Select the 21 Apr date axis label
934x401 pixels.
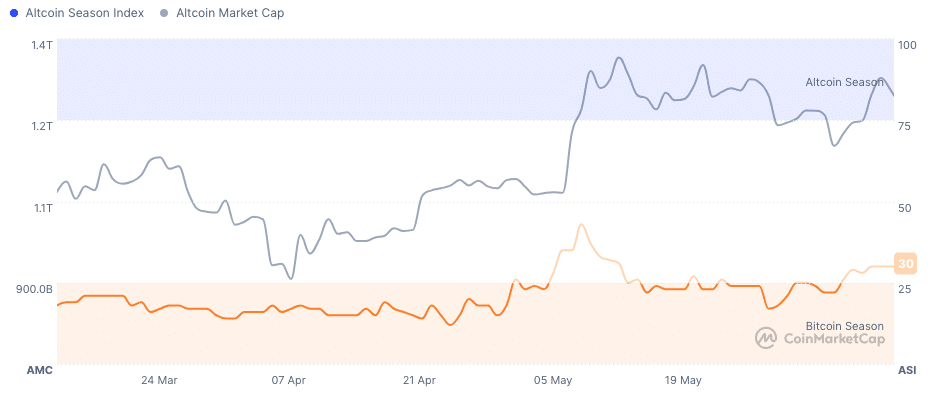point(420,380)
